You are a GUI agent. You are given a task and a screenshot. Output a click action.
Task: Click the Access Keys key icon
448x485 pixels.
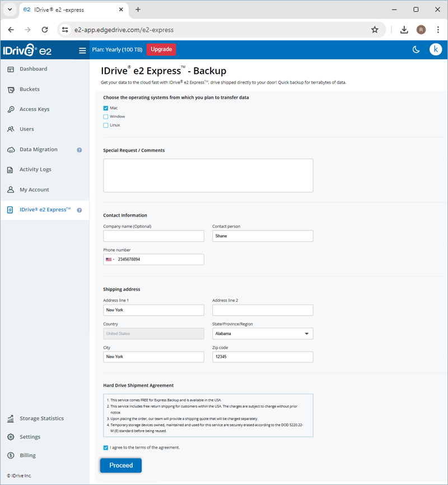tap(11, 110)
